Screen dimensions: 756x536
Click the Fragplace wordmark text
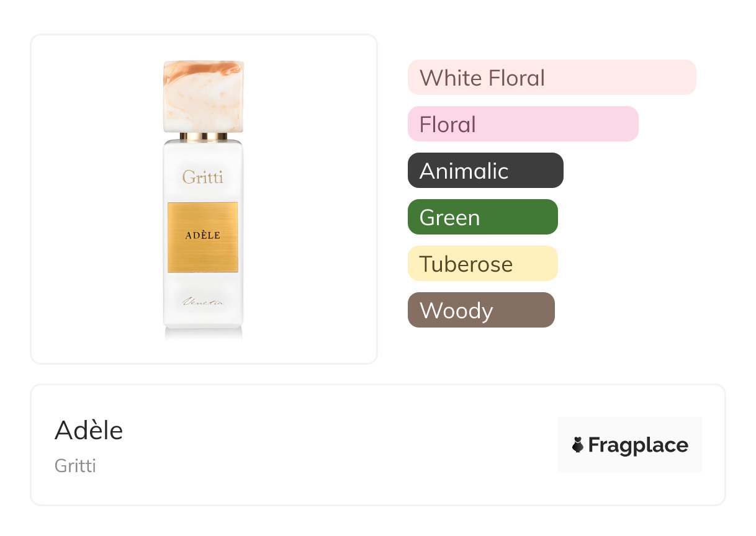(638, 445)
